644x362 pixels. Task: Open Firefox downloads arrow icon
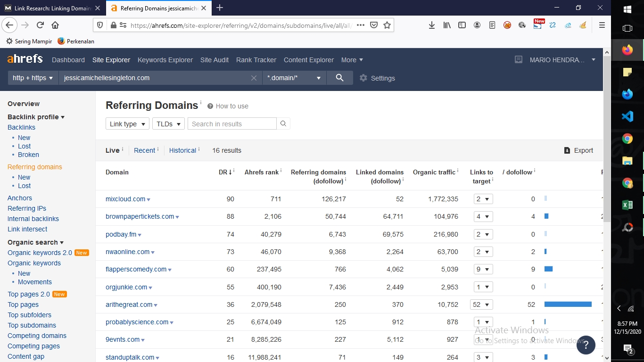431,25
